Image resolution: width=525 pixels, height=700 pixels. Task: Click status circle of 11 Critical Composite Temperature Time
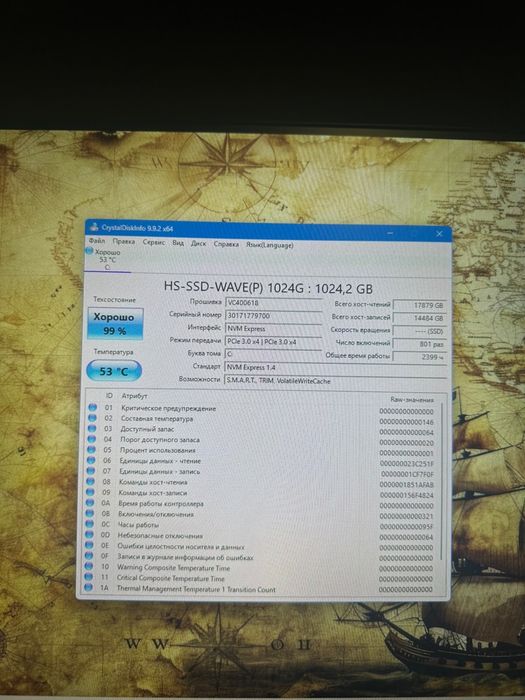tap(89, 577)
